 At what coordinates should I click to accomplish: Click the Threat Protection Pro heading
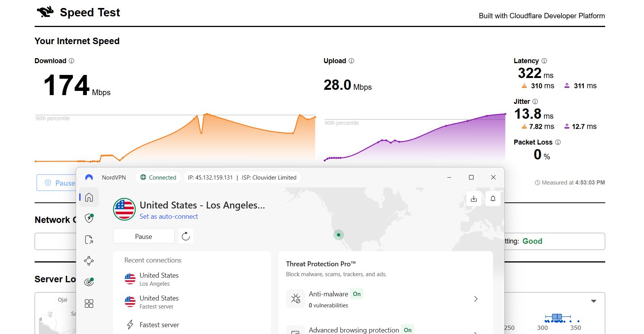[321, 264]
